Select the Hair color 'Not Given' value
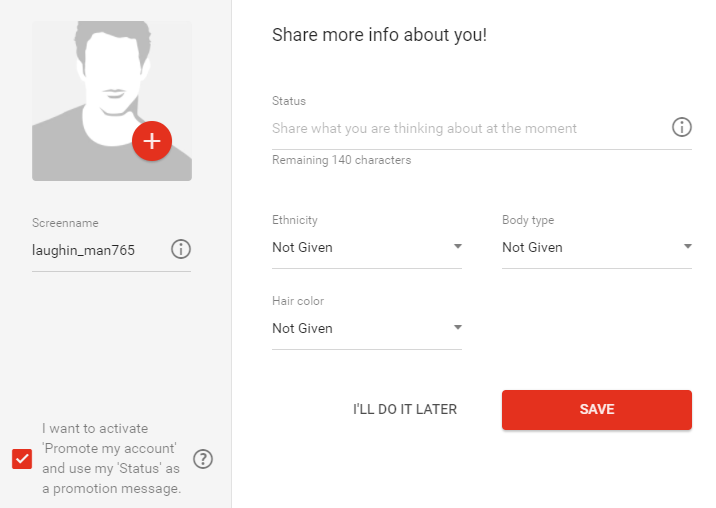716x508 pixels. pyautogui.click(x=302, y=328)
